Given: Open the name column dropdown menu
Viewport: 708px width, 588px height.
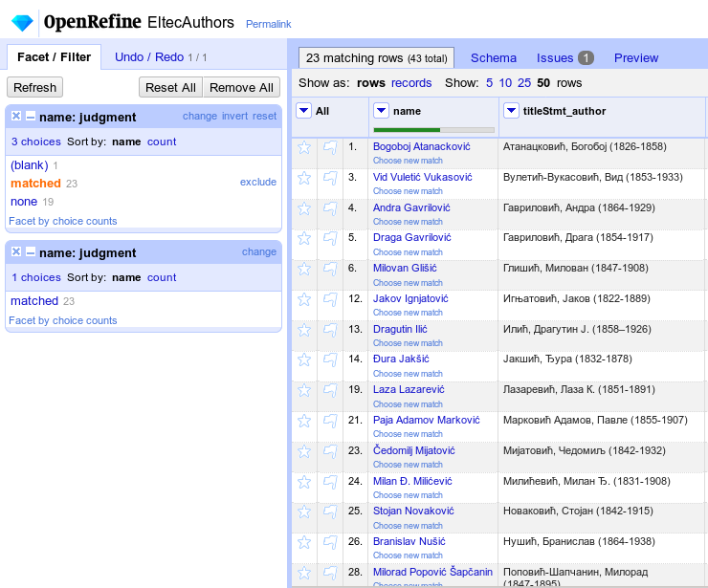Looking at the screenshot, I should tap(381, 111).
